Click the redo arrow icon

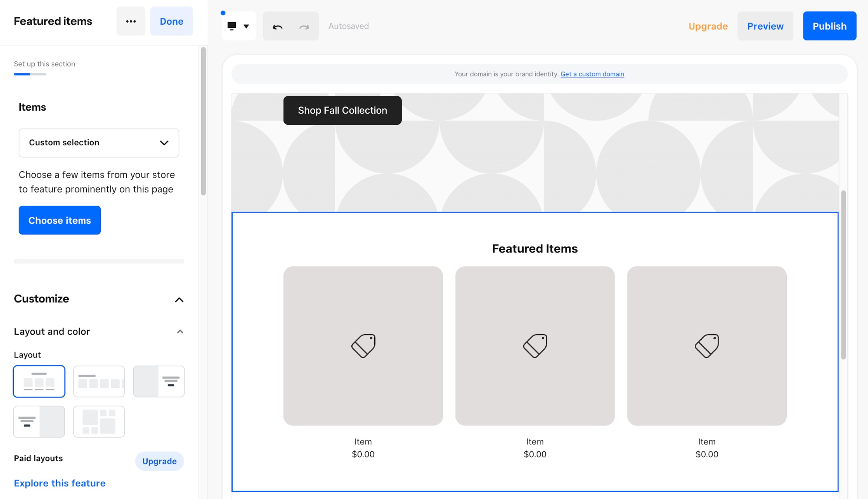[304, 26]
